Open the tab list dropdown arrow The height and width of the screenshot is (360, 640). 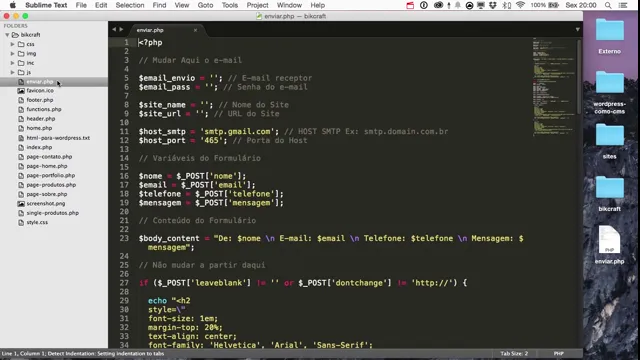577,29
